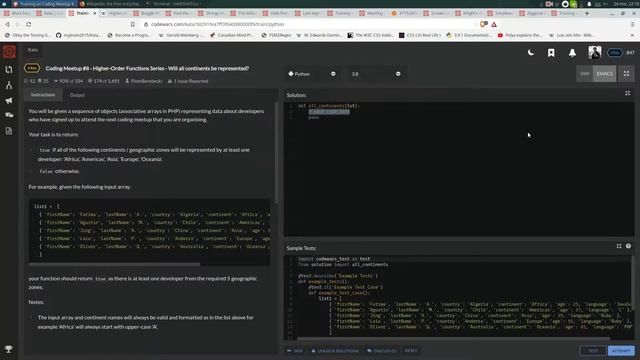Open the Sample Tests help question icon
The height and width of the screenshot is (360, 640).
(x=628, y=246)
